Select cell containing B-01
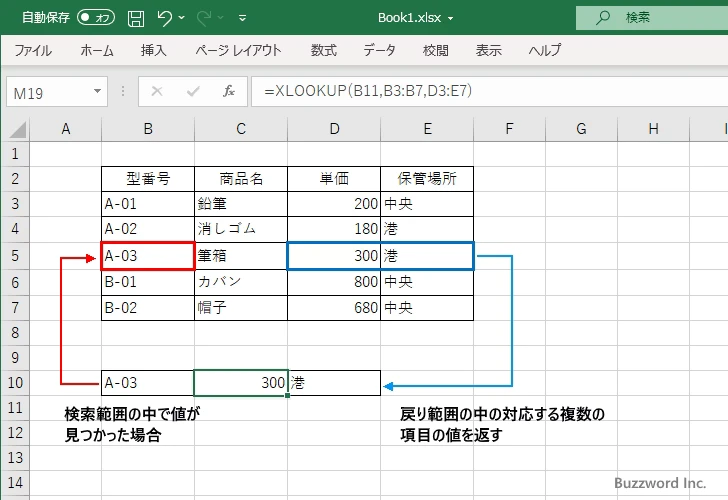This screenshot has height=500, width=728. coord(148,282)
